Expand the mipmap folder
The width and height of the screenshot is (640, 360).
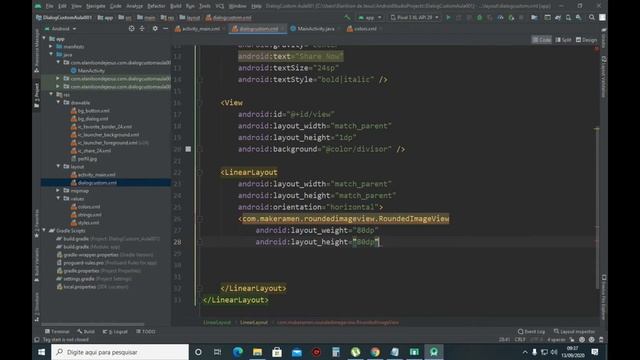(x=58, y=191)
